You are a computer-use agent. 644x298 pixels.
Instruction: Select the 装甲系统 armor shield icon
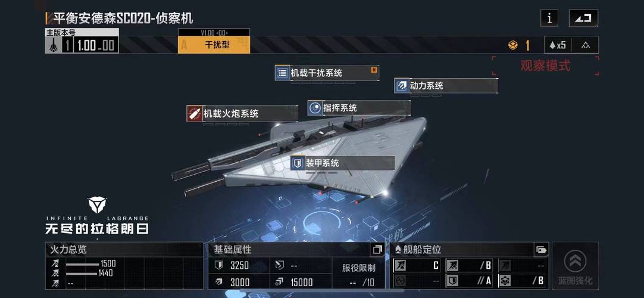[x=298, y=163]
